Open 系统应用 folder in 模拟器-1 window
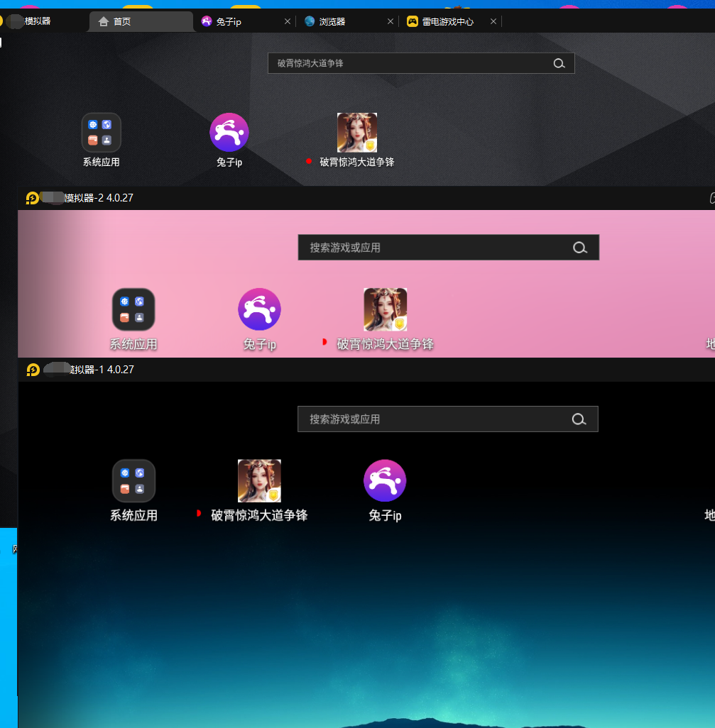This screenshot has width=715, height=728. click(133, 480)
